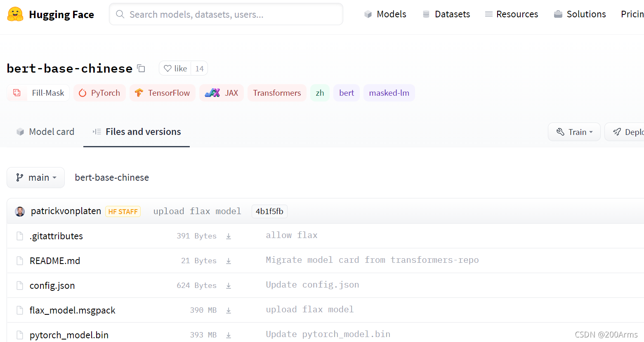Click the Model card cube icon

pos(20,132)
